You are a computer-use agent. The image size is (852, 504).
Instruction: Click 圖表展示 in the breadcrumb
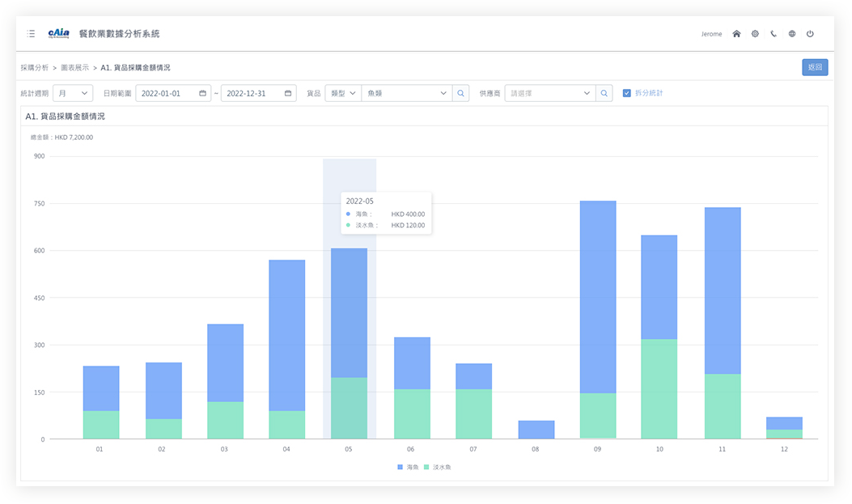(x=75, y=68)
